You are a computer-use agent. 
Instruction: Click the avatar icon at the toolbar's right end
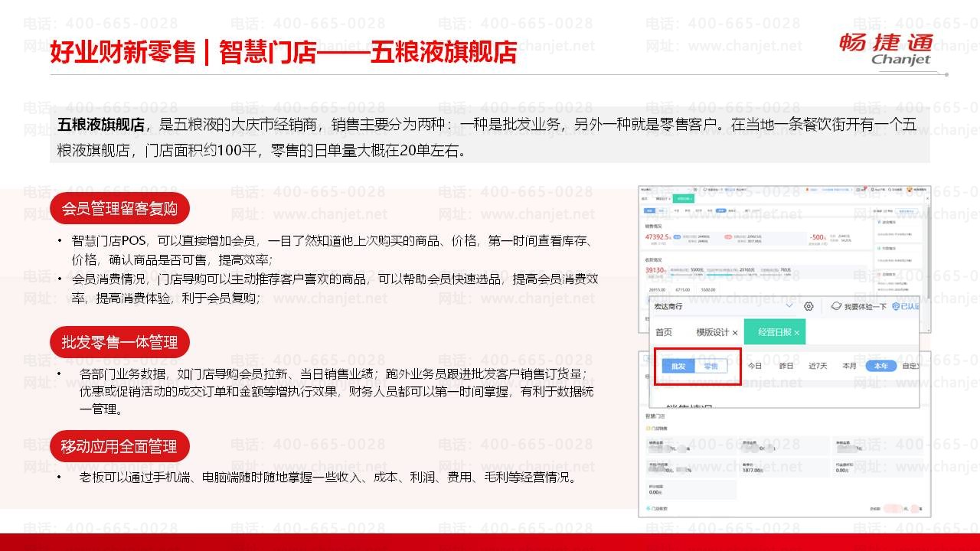pos(910,189)
